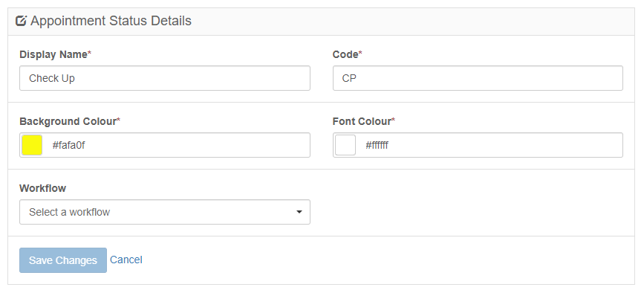Click the Code label text
Screen dimensions: 644x293
[345, 54]
